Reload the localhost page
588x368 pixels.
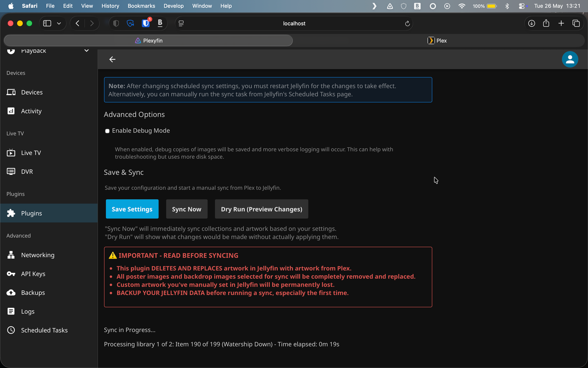407,24
